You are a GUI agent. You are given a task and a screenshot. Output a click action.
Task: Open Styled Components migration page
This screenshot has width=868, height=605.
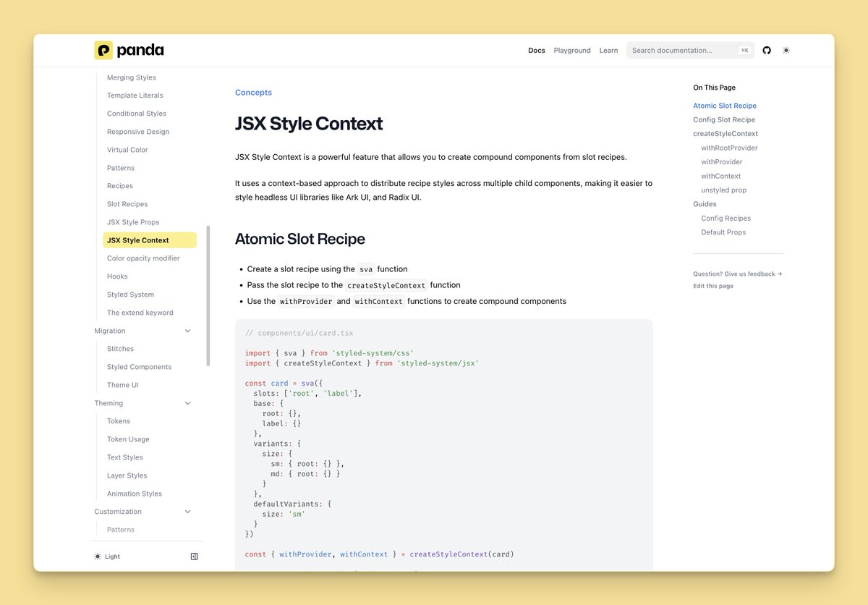click(x=140, y=367)
